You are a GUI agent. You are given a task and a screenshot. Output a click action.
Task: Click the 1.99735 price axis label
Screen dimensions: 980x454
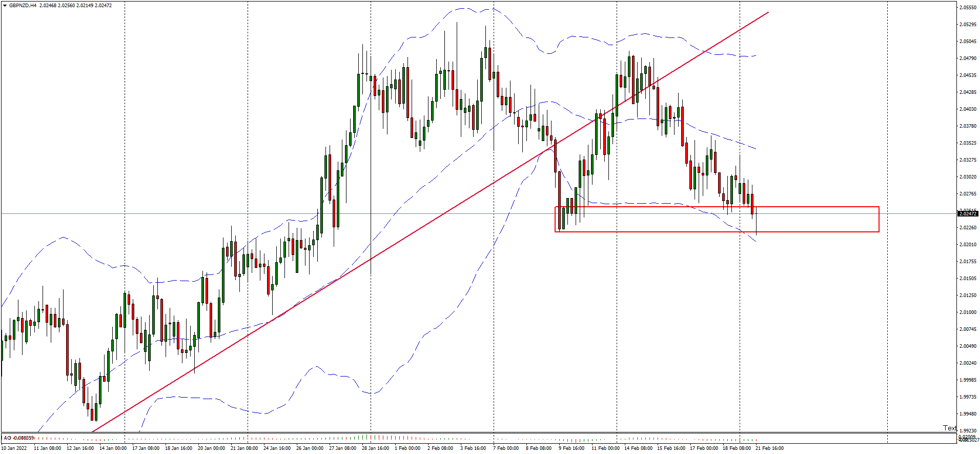point(967,397)
